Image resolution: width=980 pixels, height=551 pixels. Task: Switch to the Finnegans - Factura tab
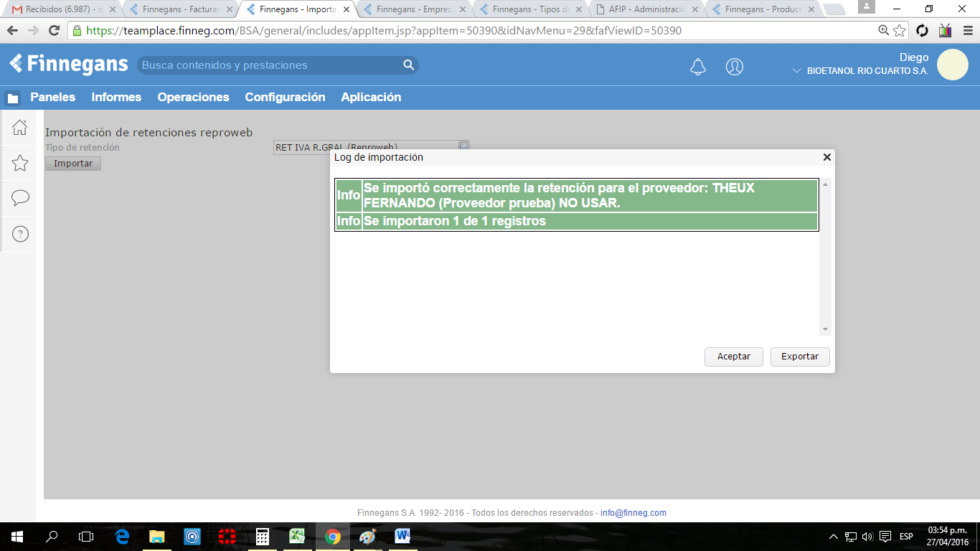pyautogui.click(x=180, y=10)
